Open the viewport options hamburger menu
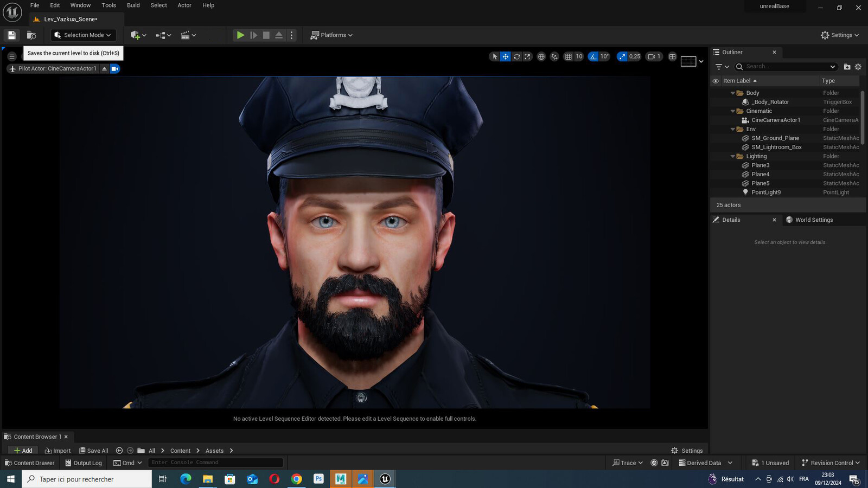Screen dimensions: 868x488 [12, 56]
